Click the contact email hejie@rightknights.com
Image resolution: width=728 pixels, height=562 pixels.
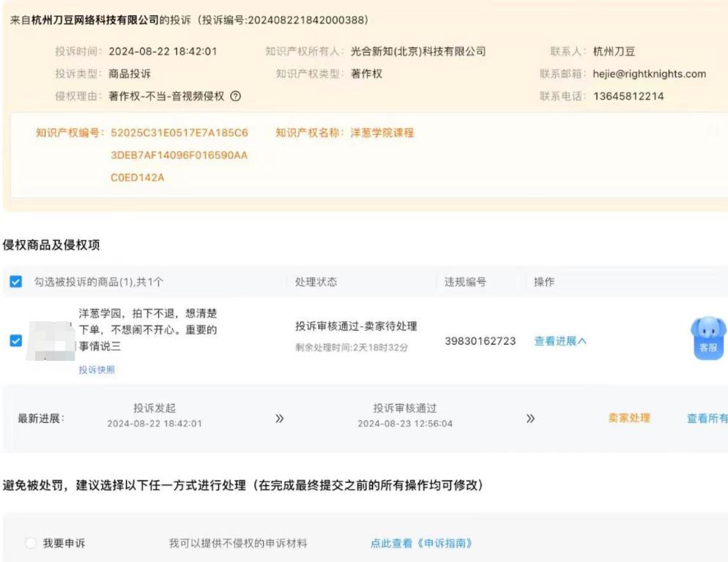pyautogui.click(x=649, y=74)
